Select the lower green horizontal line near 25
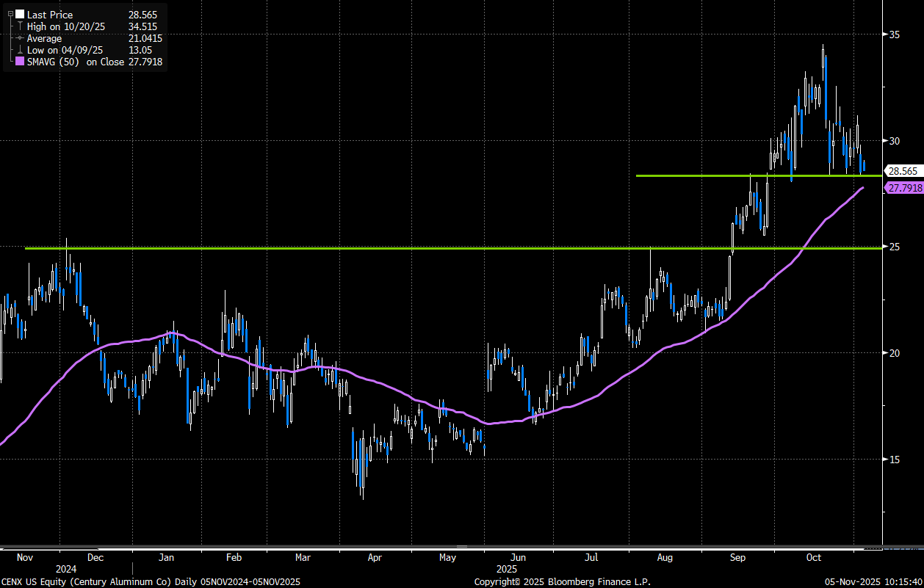924x588 pixels. click(367, 248)
